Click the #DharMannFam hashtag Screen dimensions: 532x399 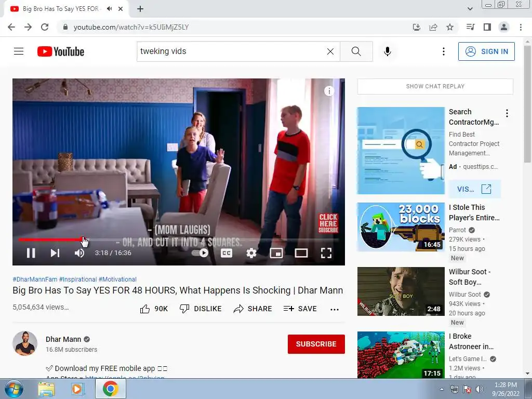(35, 279)
